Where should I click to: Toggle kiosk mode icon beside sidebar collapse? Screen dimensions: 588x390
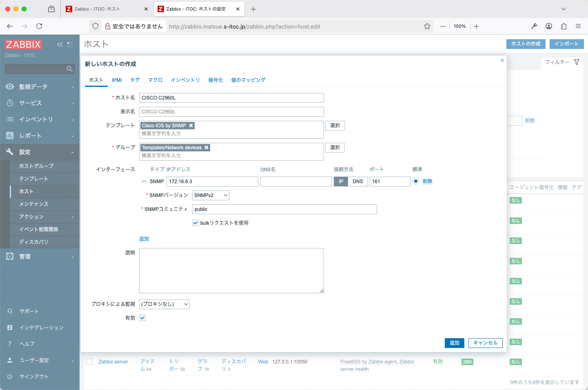(70, 44)
